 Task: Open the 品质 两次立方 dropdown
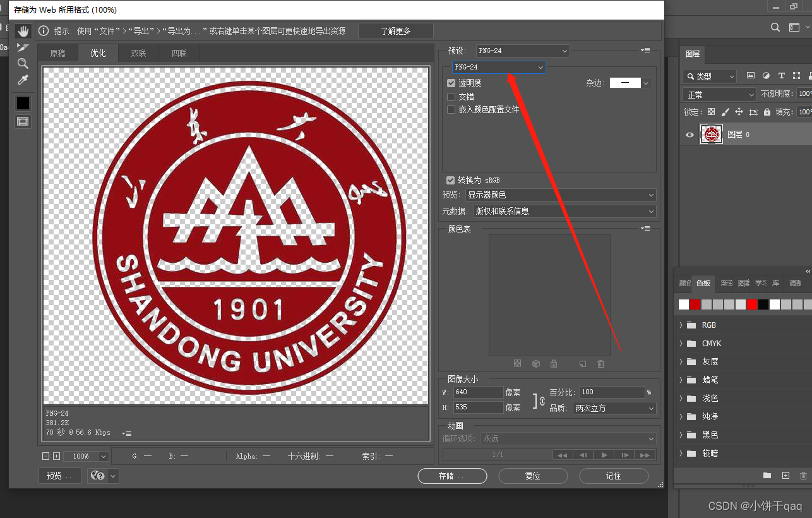[x=614, y=409]
